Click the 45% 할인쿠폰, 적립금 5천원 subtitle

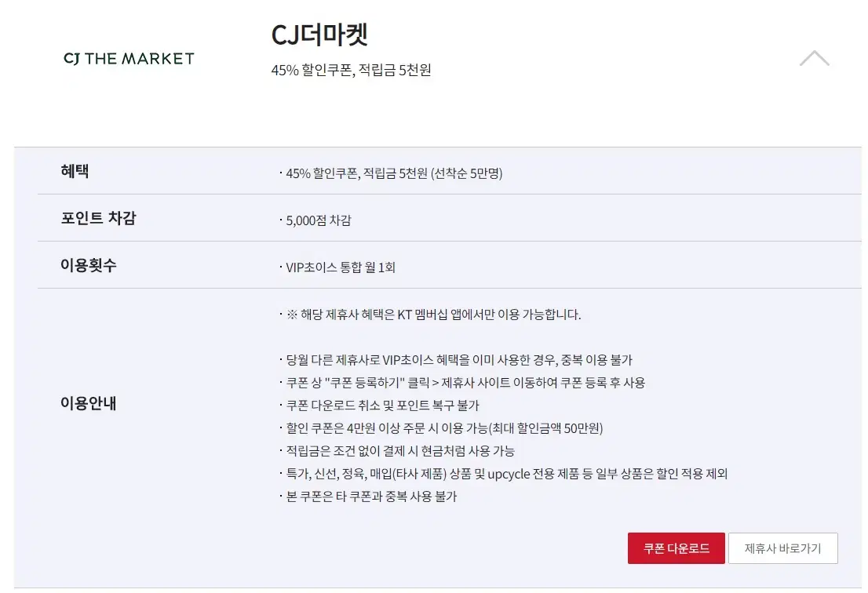(351, 70)
